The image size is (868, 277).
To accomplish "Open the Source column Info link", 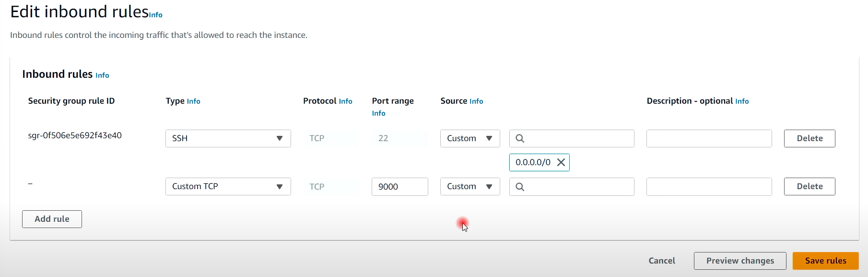I will click(x=476, y=101).
